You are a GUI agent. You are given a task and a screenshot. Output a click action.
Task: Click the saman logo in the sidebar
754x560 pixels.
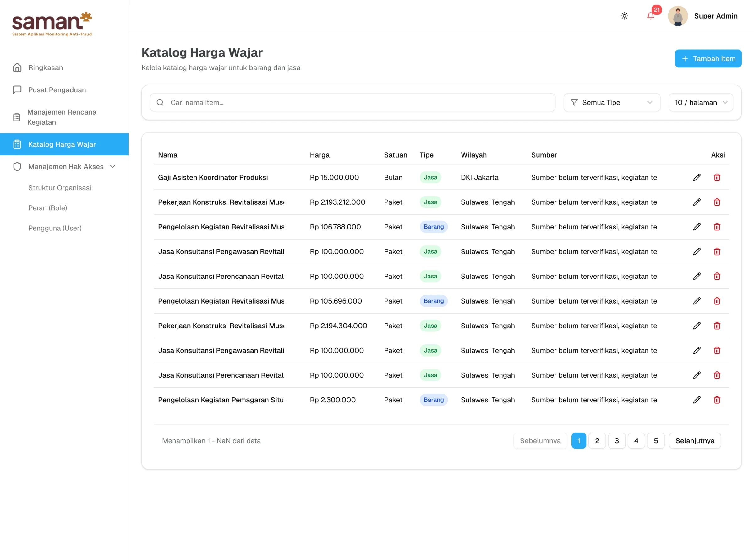point(52,24)
